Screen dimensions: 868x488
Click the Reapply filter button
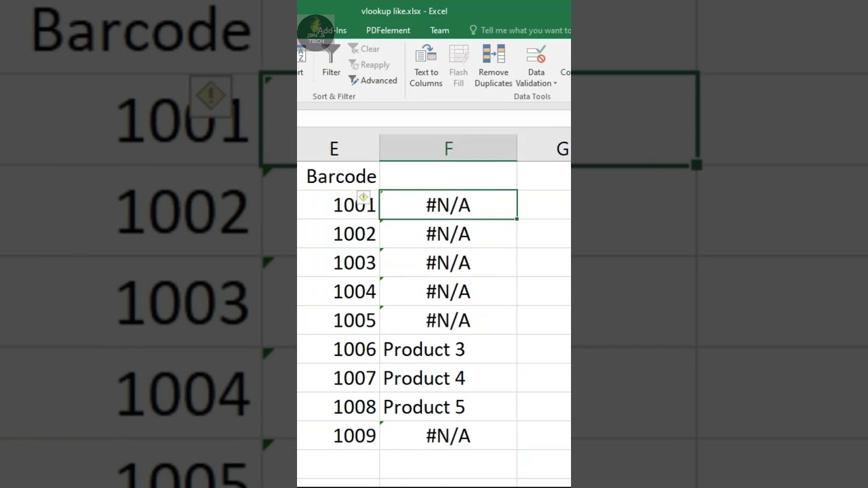click(370, 64)
